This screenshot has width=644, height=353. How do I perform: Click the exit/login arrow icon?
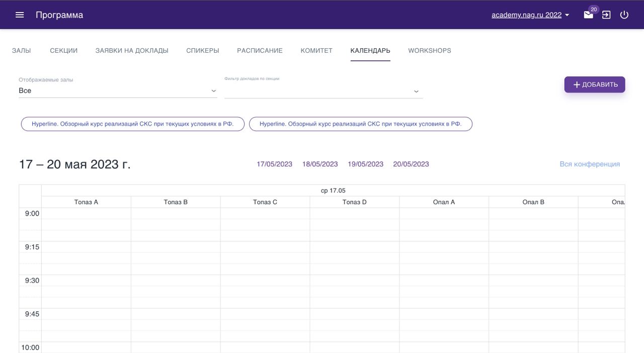pos(606,15)
